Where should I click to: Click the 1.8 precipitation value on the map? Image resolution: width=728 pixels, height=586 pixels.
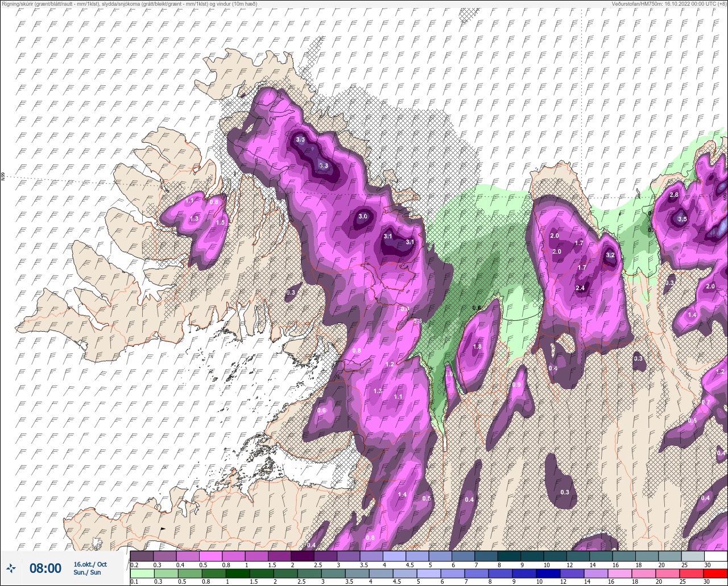pyautogui.click(x=477, y=347)
